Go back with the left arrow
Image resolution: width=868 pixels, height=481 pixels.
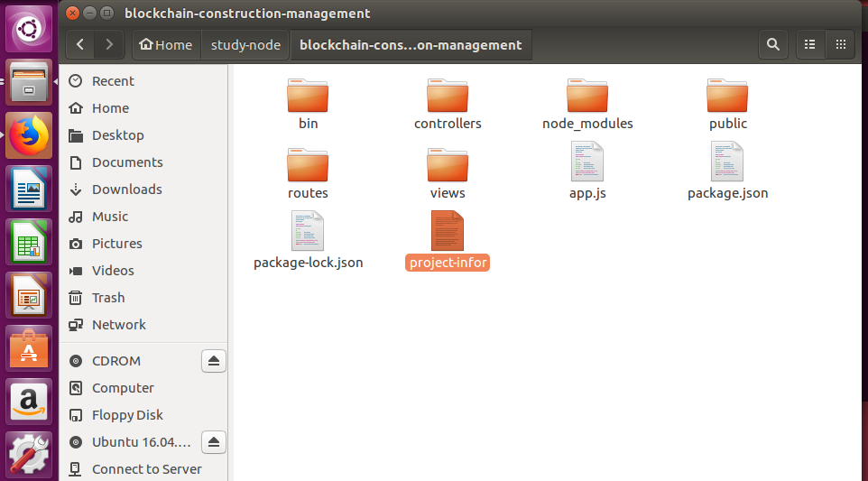tap(80, 45)
